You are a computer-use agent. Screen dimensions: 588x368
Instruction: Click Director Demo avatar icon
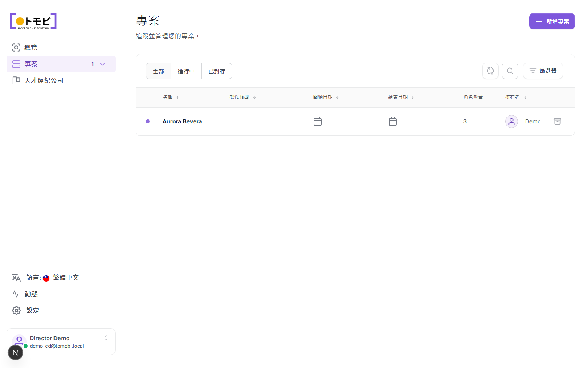point(19,341)
